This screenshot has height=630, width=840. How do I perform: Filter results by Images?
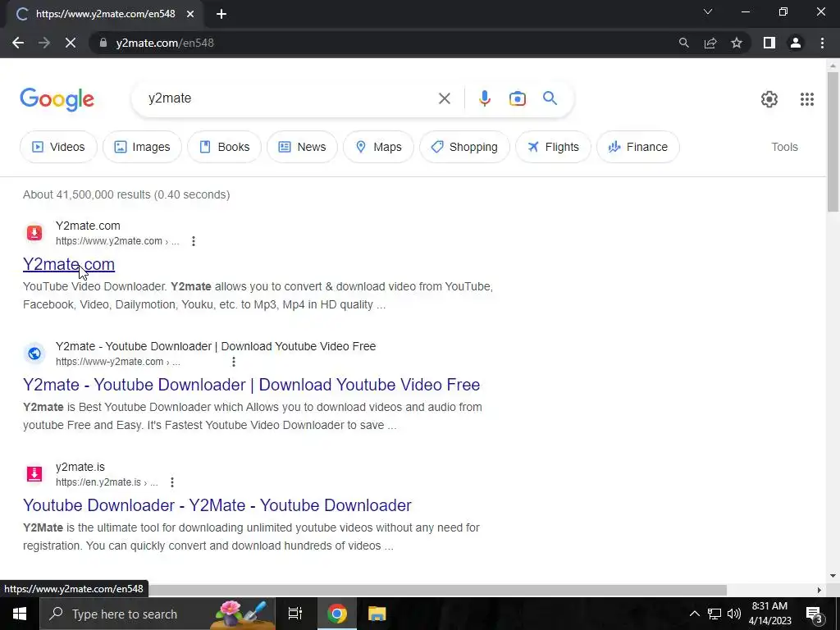pyautogui.click(x=142, y=147)
